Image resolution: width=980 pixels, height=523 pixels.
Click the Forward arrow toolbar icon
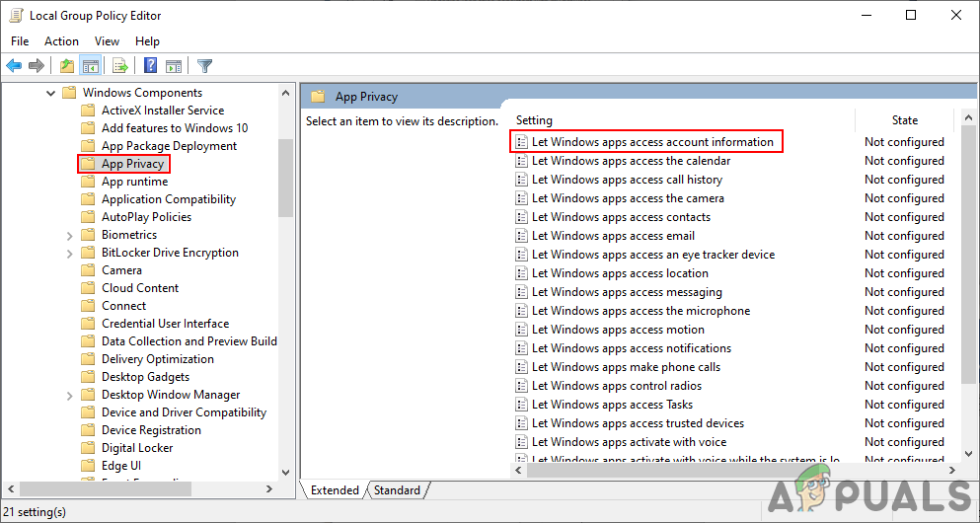tap(37, 66)
